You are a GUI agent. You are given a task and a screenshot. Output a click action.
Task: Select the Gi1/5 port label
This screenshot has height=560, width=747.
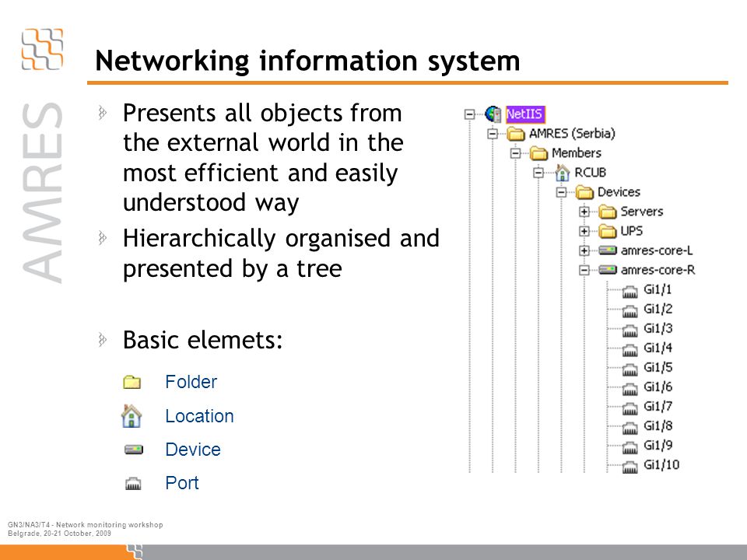tap(658, 368)
